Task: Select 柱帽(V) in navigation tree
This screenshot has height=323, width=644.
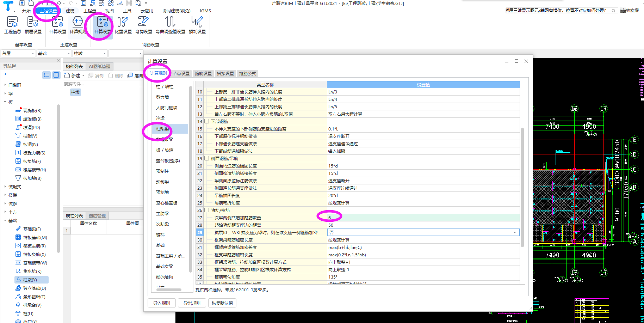Action: click(x=26, y=136)
